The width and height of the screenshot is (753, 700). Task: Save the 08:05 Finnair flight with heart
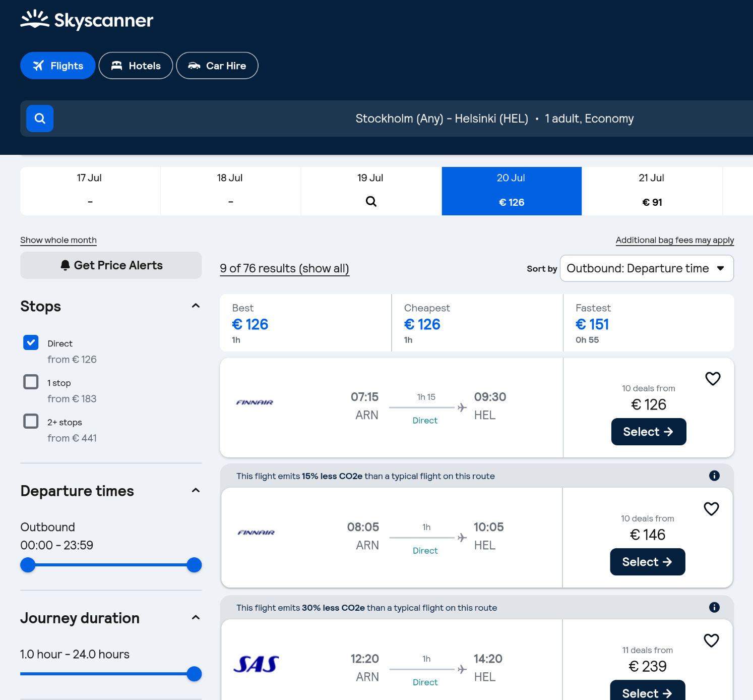[711, 509]
